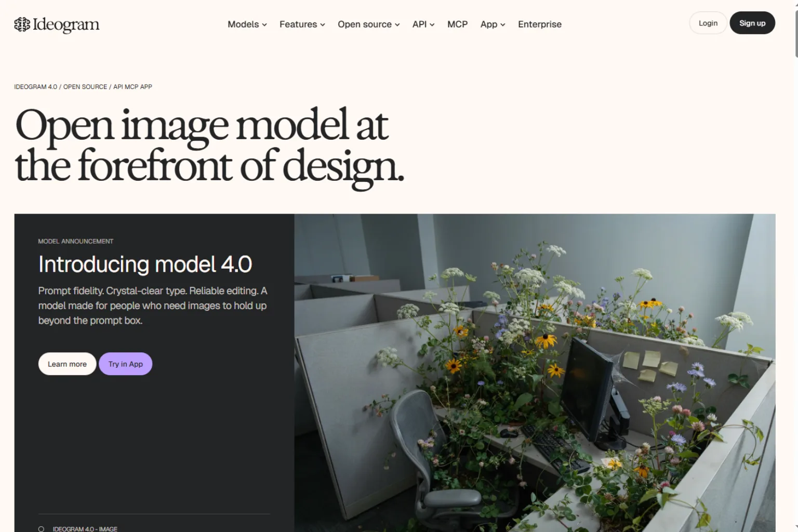Click the Sign up button
This screenshot has height=532, width=798.
752,23
